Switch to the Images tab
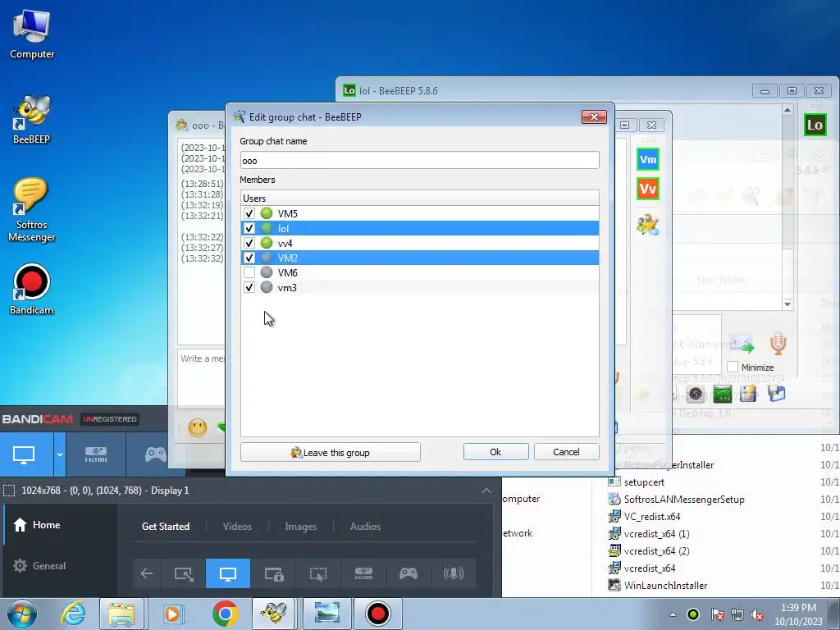This screenshot has height=630, width=840. [300, 527]
